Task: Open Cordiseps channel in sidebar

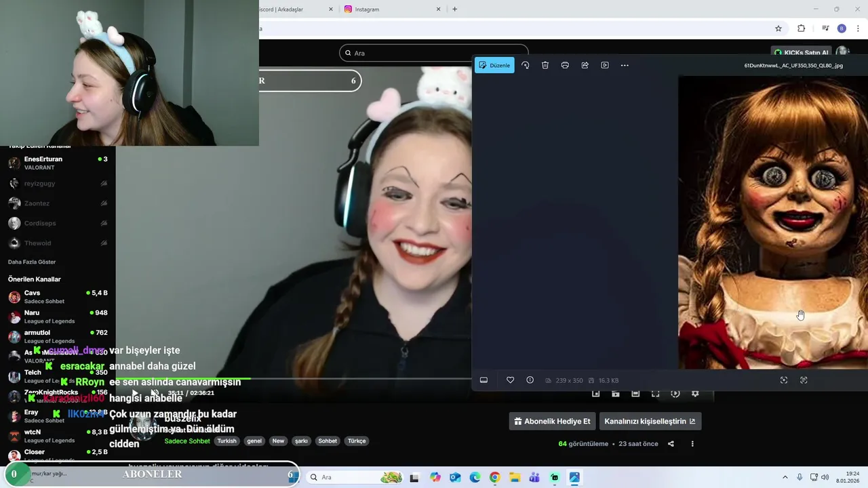Action: [x=58, y=223]
